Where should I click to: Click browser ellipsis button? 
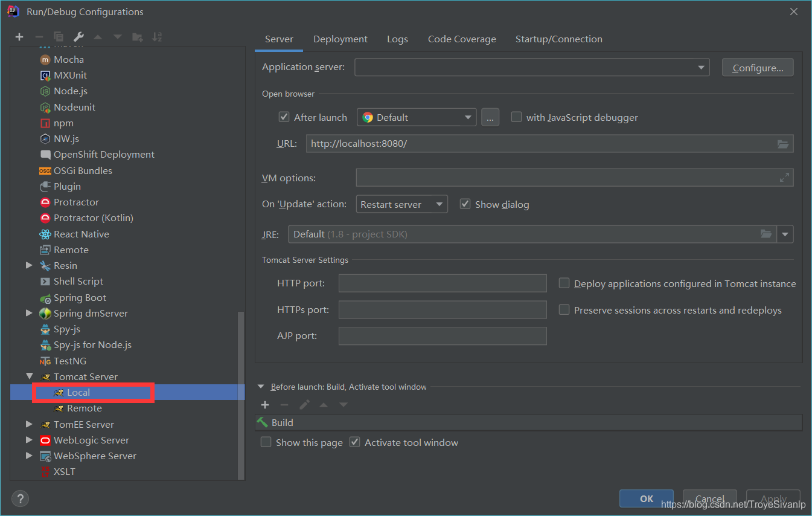pyautogui.click(x=490, y=117)
